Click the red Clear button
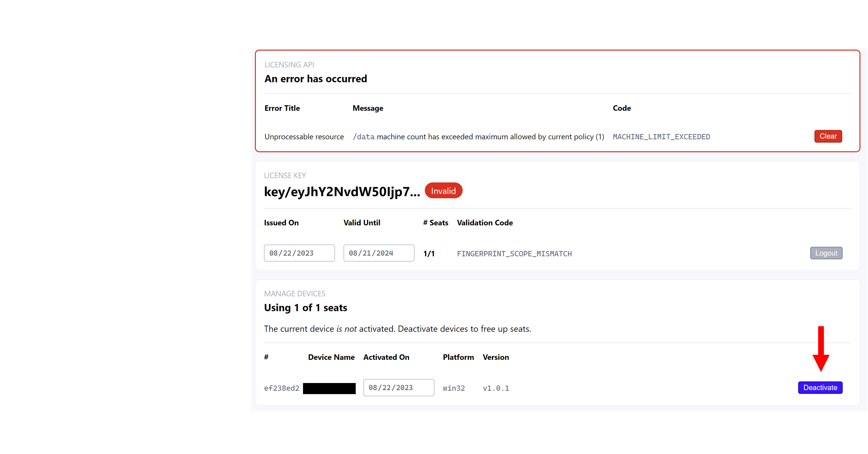The width and height of the screenshot is (868, 454). [828, 136]
